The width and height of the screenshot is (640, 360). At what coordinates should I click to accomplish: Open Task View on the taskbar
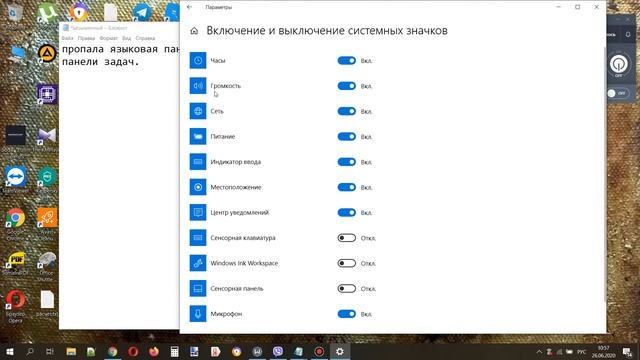click(50, 351)
